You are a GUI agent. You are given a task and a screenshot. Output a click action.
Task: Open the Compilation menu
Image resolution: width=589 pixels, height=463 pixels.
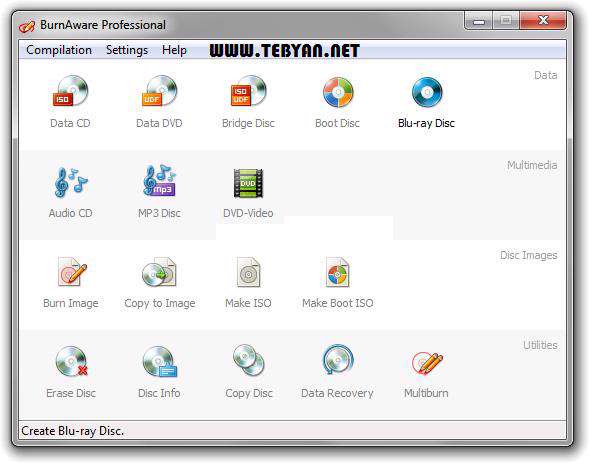[59, 50]
